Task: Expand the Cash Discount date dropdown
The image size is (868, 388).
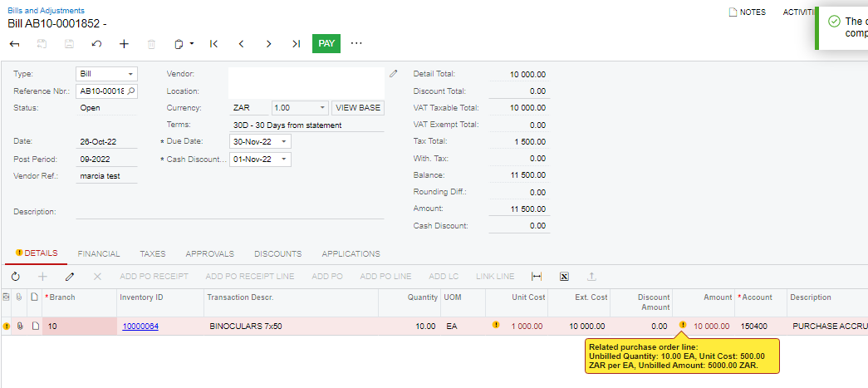Action: (285, 160)
